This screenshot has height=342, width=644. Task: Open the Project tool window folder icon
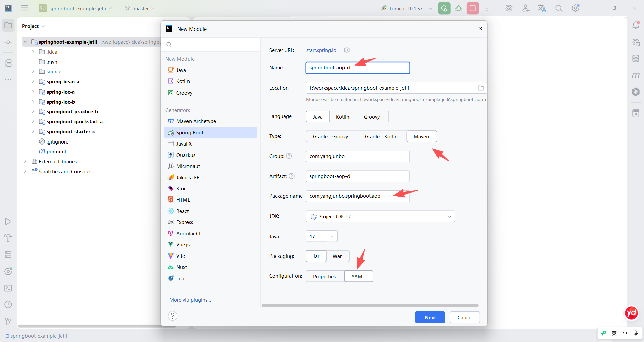[x=8, y=25]
